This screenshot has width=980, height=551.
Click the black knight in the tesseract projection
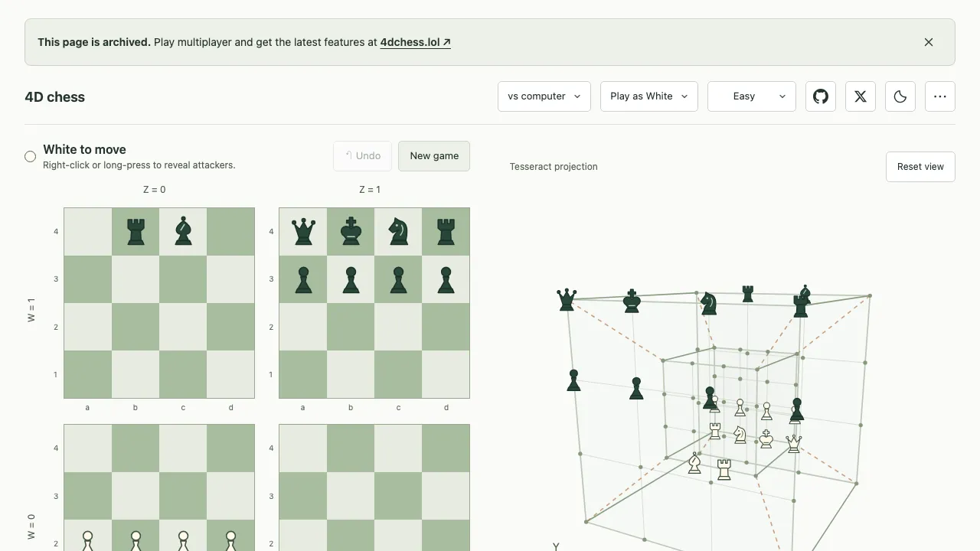pyautogui.click(x=709, y=303)
